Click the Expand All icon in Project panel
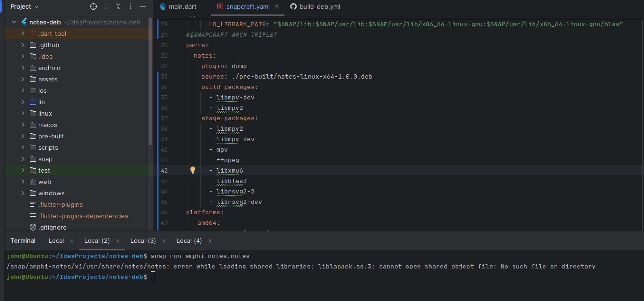The image size is (644, 301). tap(106, 6)
